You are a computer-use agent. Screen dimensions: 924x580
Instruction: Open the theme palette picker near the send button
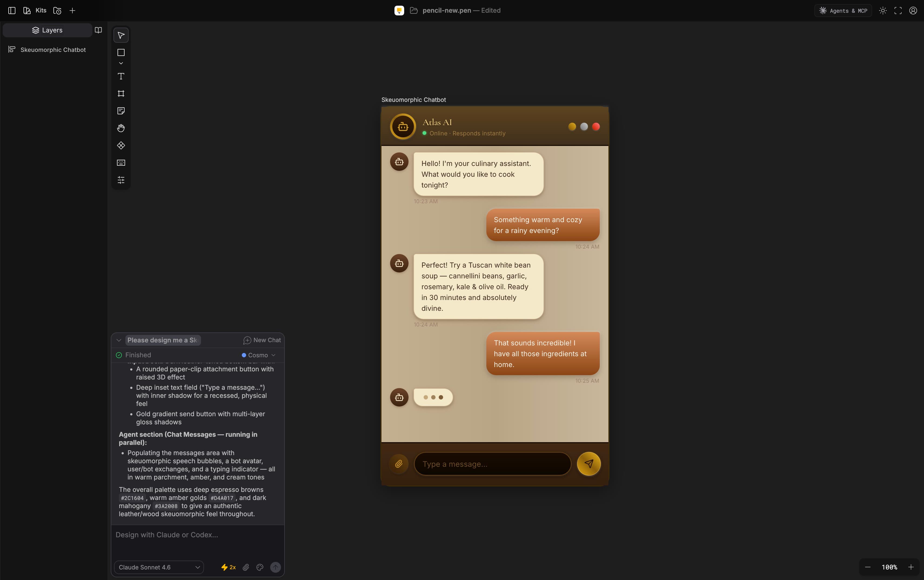click(260, 567)
